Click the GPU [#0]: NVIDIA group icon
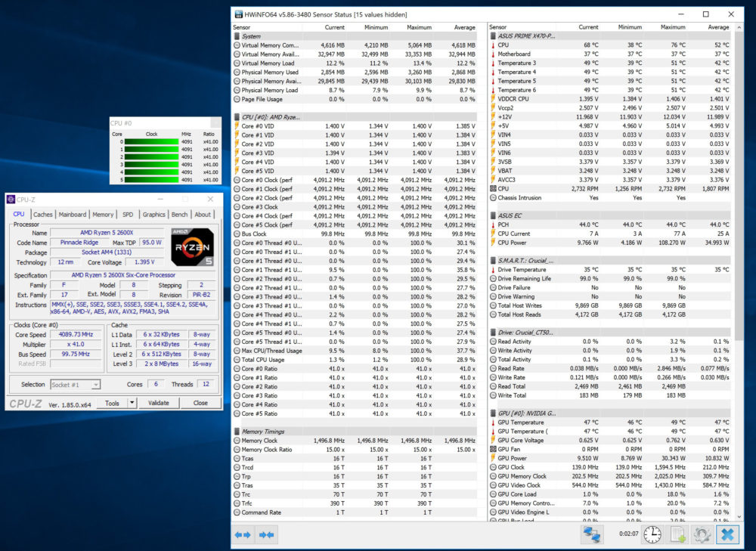The width and height of the screenshot is (756, 551). click(493, 413)
